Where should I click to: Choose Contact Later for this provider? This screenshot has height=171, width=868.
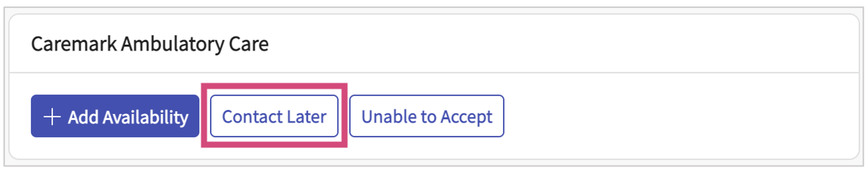point(274,116)
